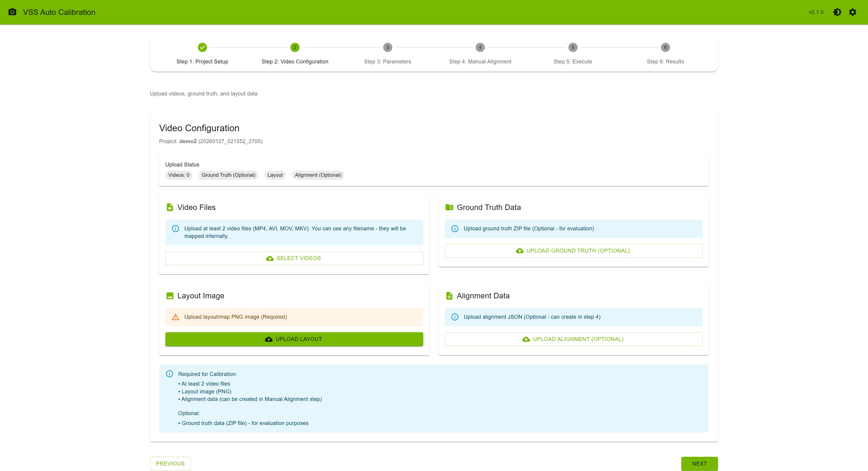The width and height of the screenshot is (868, 471).
Task: Click the Ground Truth (Optional) status chip
Action: tap(228, 175)
